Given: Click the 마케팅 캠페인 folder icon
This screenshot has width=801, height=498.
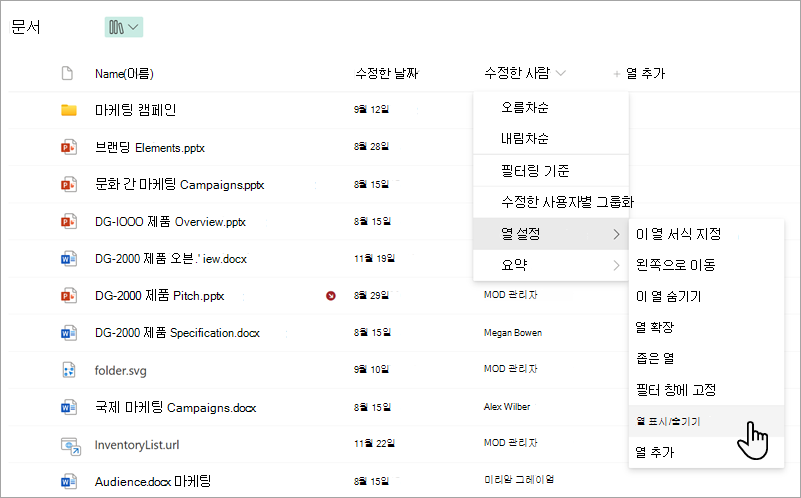Looking at the screenshot, I should [69, 110].
